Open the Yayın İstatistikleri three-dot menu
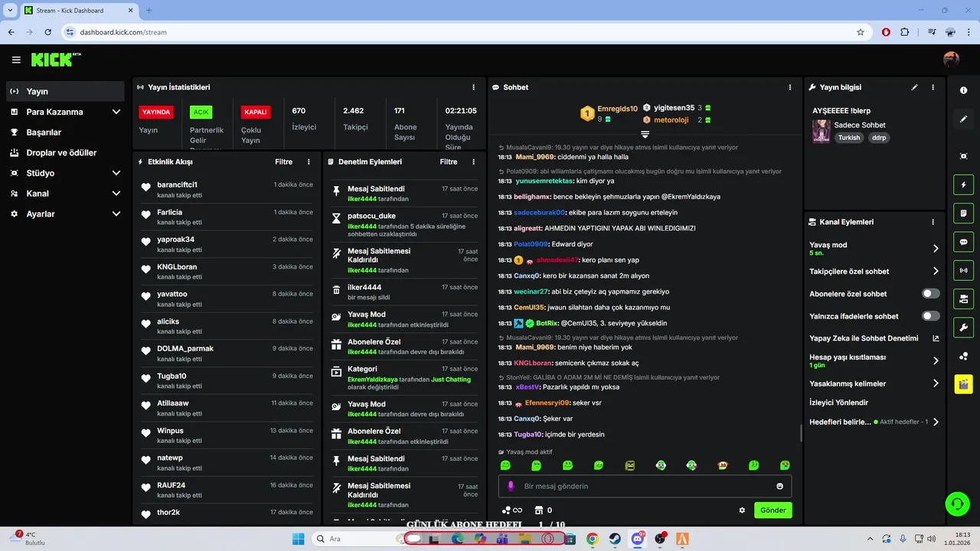980x551 pixels. [x=473, y=87]
